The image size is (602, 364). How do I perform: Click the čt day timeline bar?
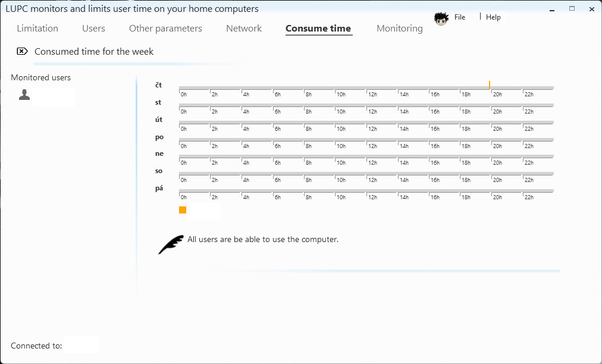pyautogui.click(x=366, y=88)
